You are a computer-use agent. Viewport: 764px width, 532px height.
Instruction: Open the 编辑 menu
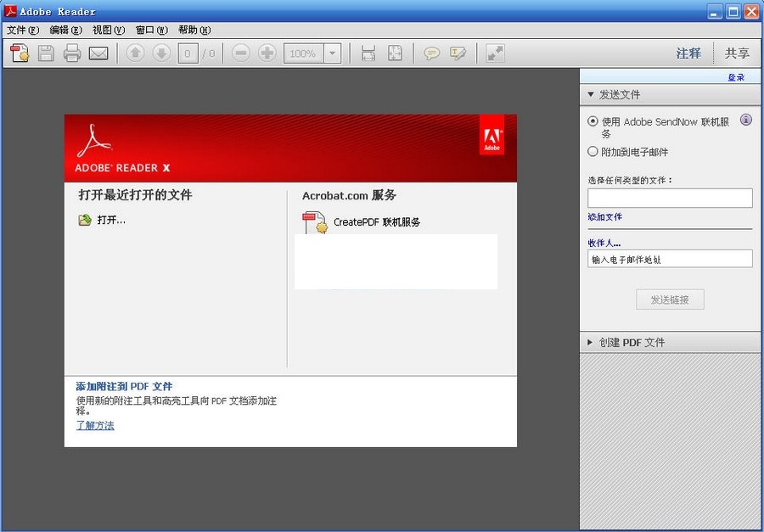pos(65,31)
